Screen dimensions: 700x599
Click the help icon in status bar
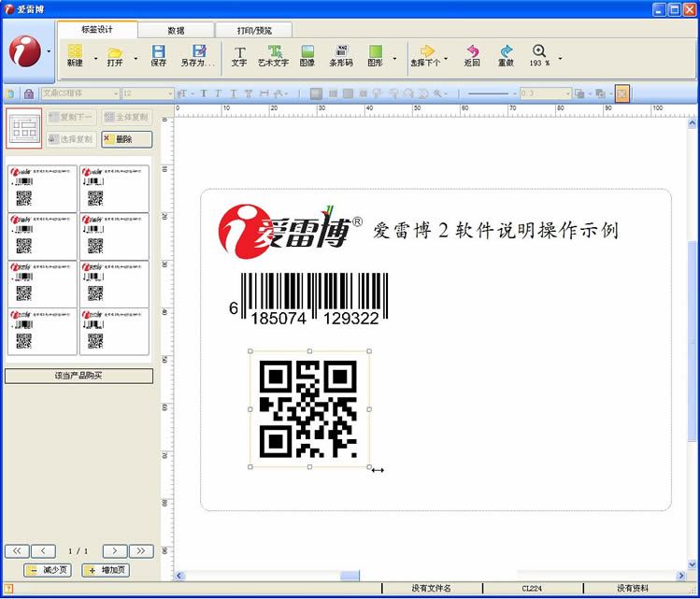(x=8, y=589)
